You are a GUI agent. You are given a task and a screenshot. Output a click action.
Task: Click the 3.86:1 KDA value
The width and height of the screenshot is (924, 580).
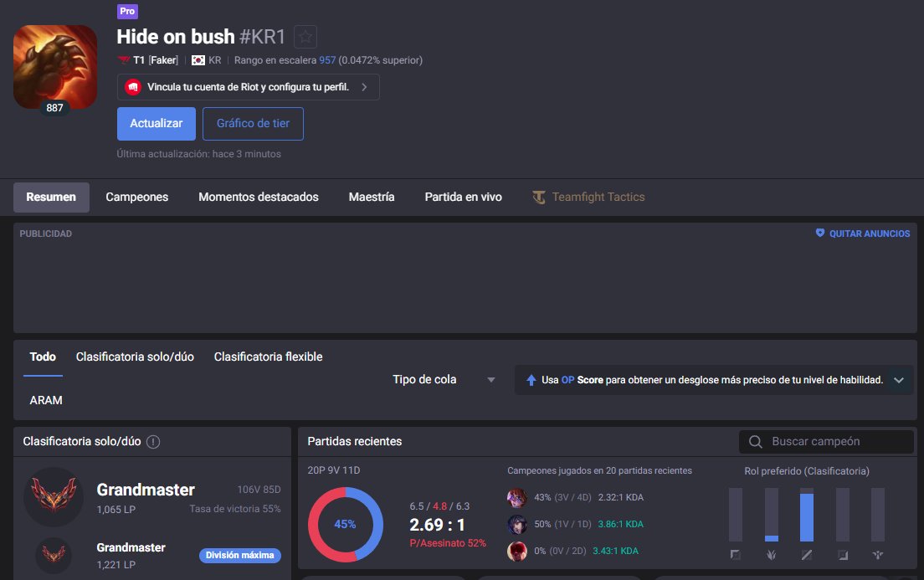coord(620,524)
